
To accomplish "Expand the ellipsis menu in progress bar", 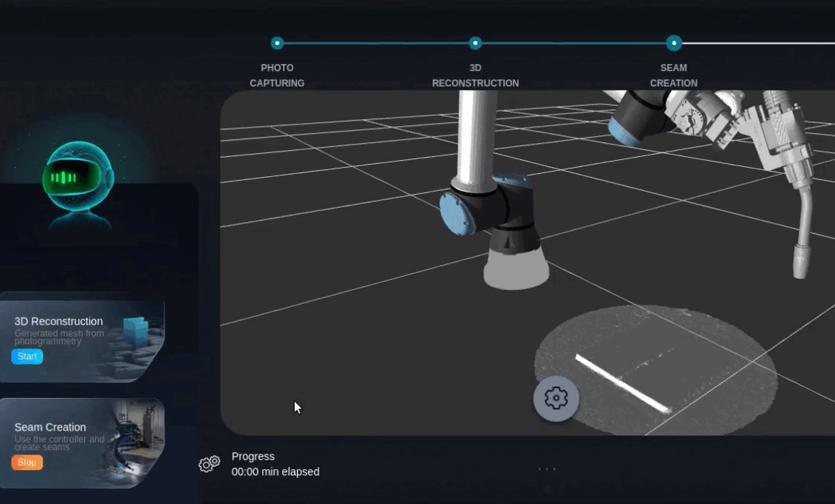I will tap(547, 468).
